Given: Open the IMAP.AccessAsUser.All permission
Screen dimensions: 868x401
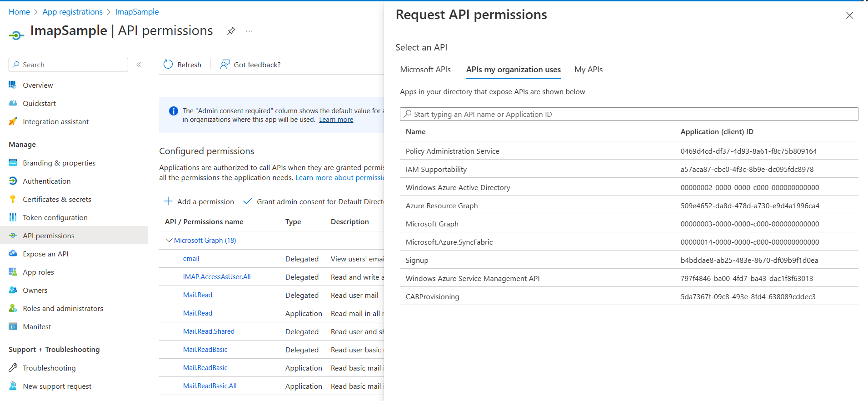Looking at the screenshot, I should point(217,276).
